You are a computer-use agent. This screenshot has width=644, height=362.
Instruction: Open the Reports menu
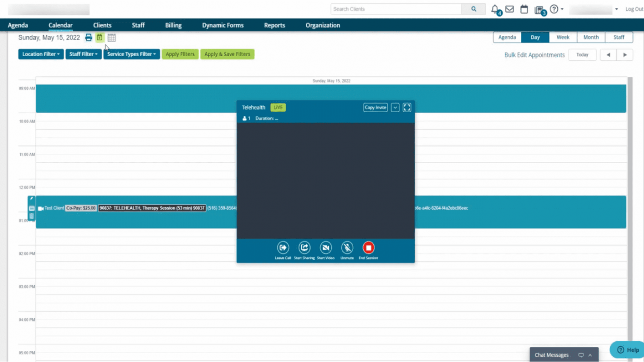pyautogui.click(x=274, y=25)
